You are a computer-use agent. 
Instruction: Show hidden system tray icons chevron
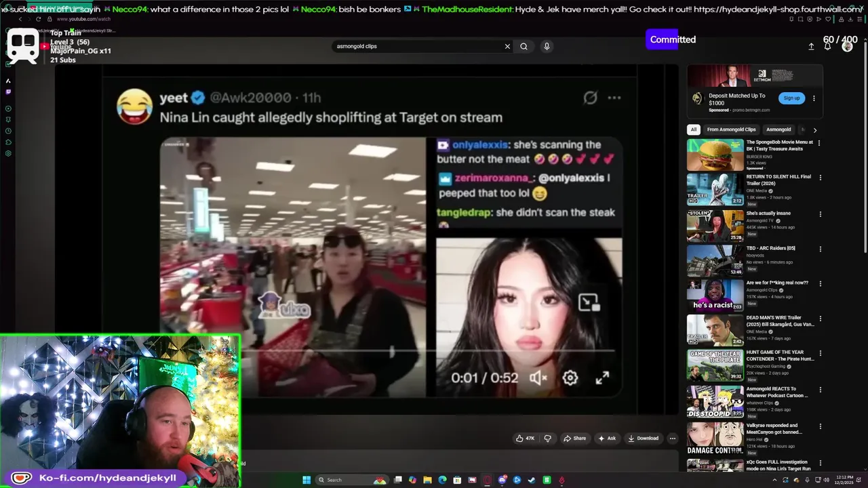tap(774, 480)
